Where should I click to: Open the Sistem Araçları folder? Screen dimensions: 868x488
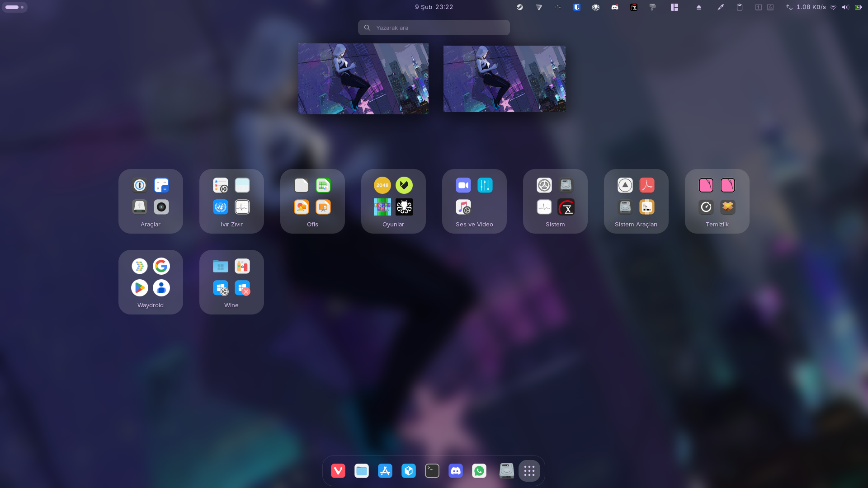click(636, 201)
